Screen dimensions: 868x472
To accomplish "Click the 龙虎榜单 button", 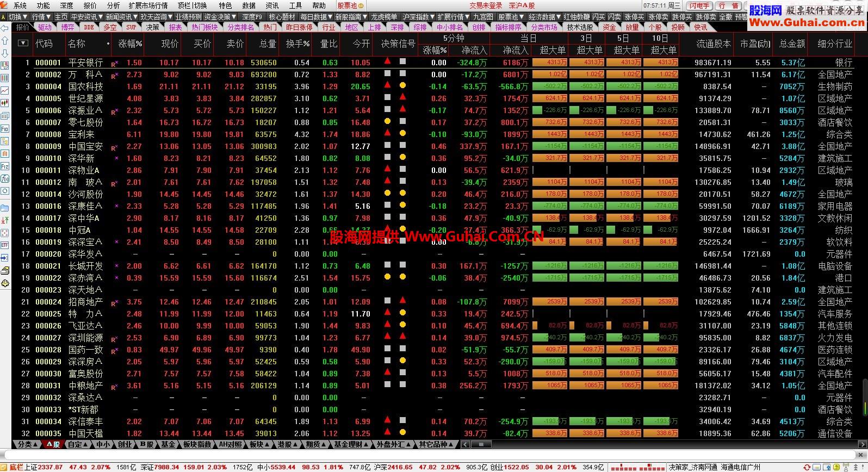I will (384, 17).
